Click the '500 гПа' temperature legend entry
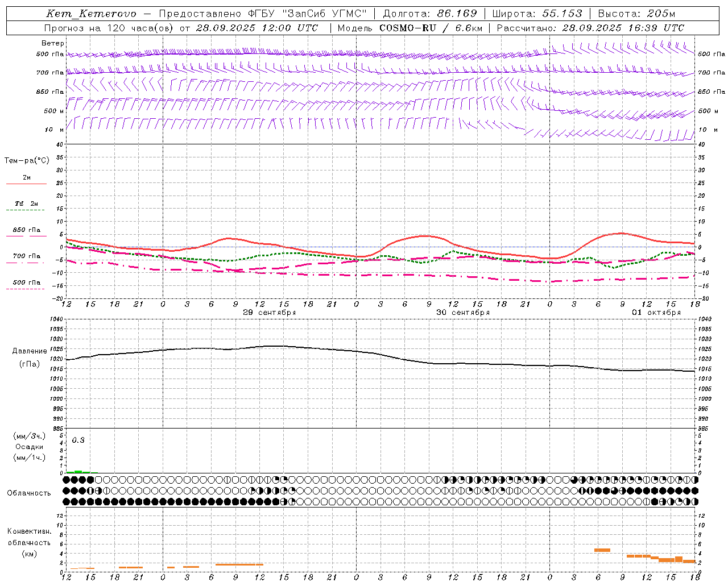 pos(27,282)
